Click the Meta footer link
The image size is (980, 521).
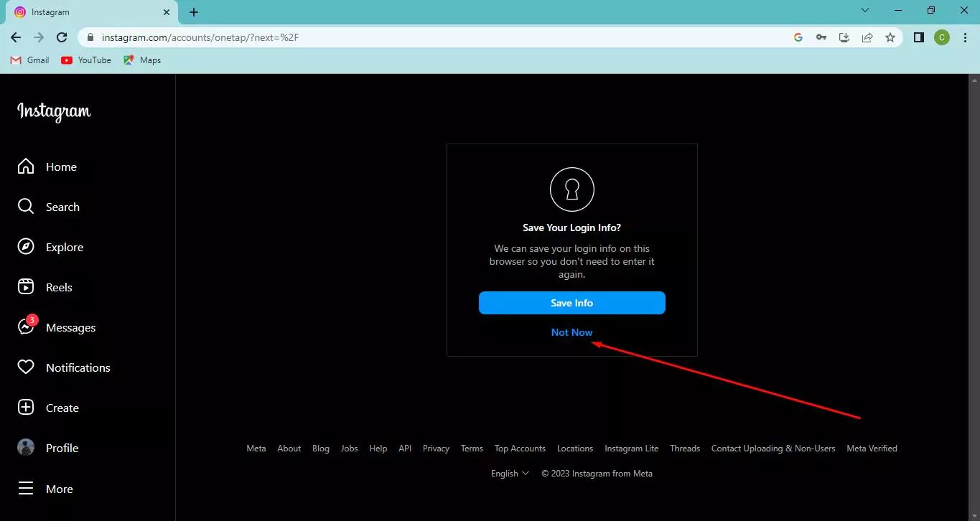click(256, 449)
